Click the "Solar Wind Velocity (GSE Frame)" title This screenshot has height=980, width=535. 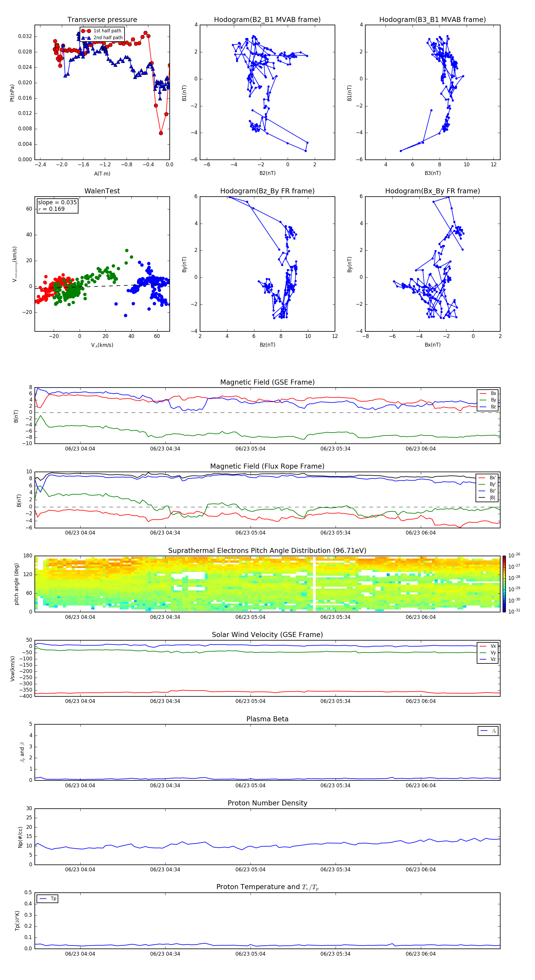click(267, 635)
